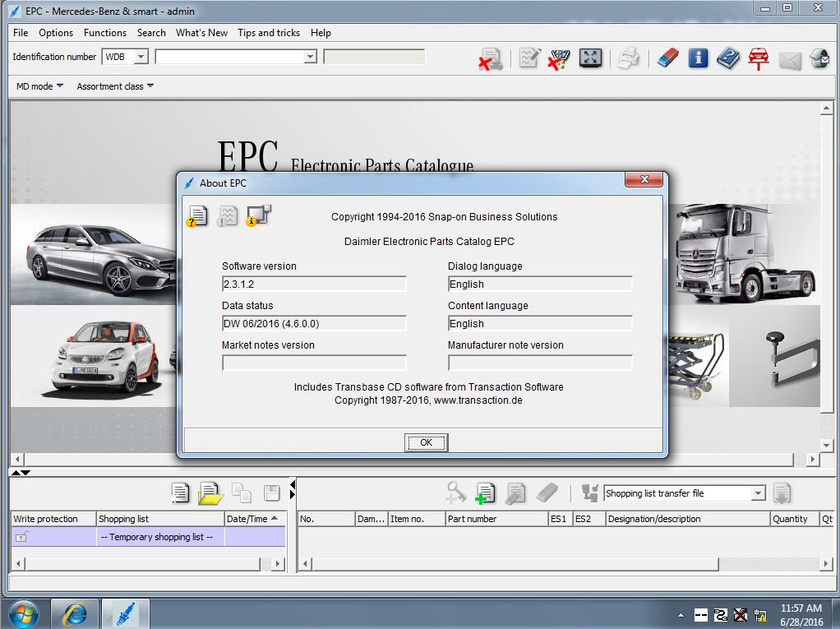Image resolution: width=840 pixels, height=629 pixels.
Task: Click the collapse expand panel arrows above shopping list
Action: coord(21,473)
